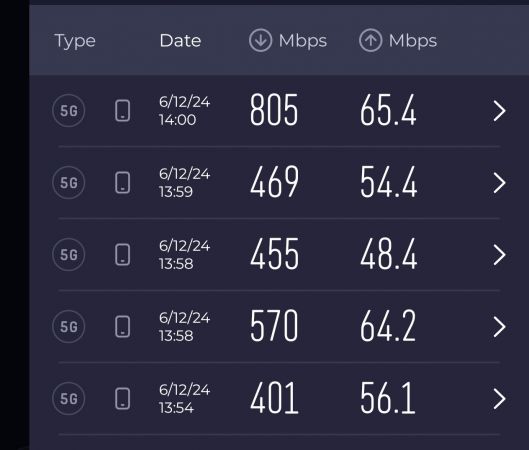Click the 5G icon for 805 Mbps result
Viewport: 529px width, 450px height.
pos(68,111)
